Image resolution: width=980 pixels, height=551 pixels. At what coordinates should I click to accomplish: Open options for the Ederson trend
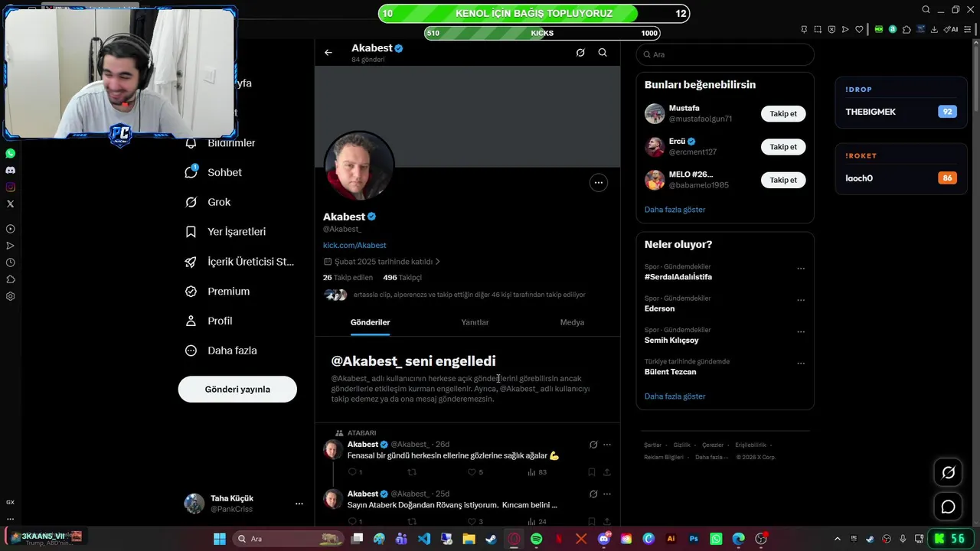click(x=801, y=300)
